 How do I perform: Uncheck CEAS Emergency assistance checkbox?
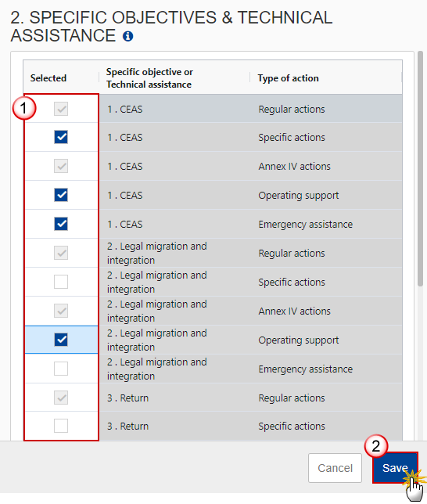point(61,224)
